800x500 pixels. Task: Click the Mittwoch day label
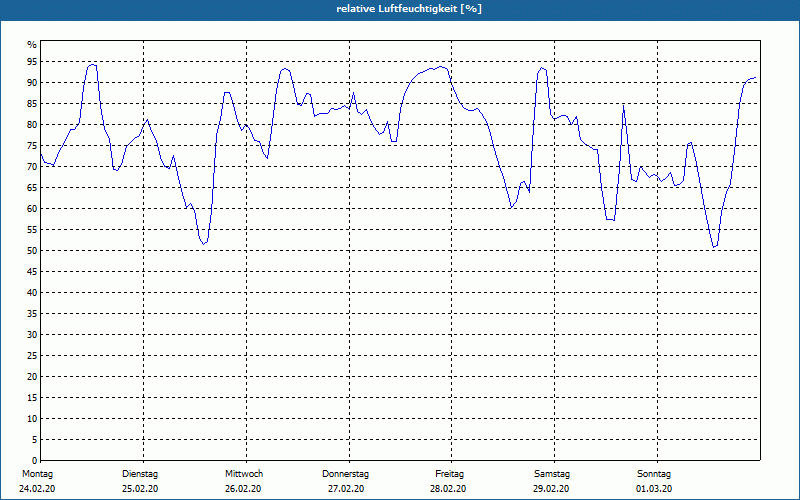pos(244,474)
